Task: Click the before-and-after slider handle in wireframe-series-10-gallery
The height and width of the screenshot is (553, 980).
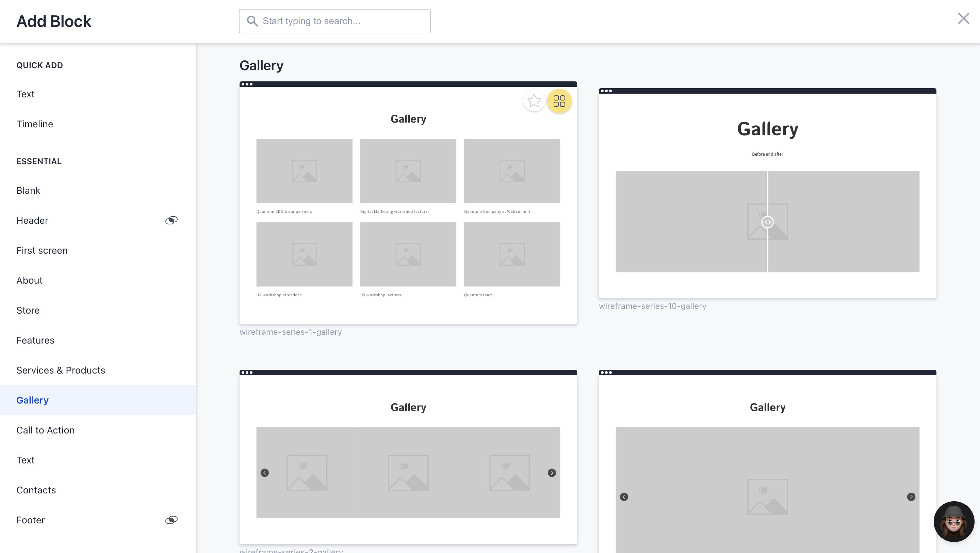Action: [767, 222]
